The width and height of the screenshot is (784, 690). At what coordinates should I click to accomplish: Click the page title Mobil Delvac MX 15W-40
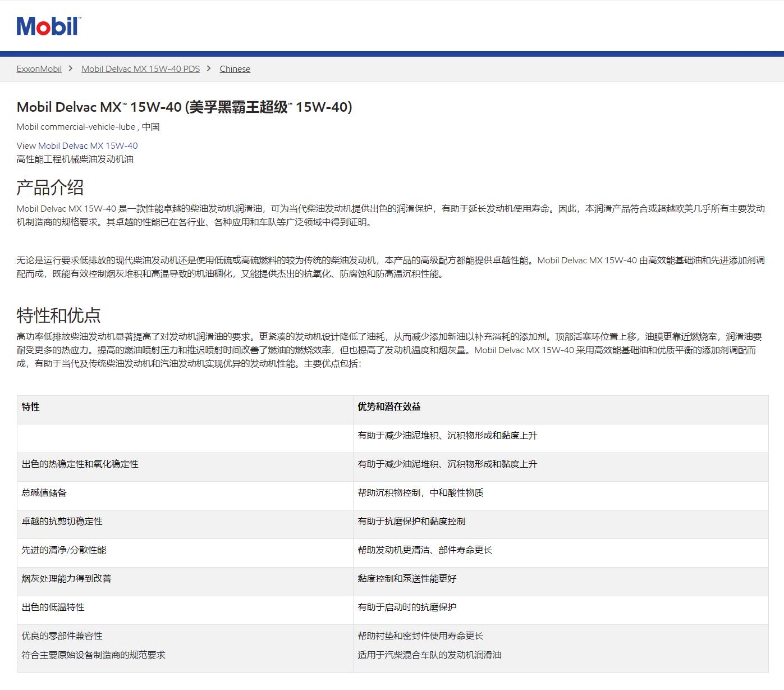[x=185, y=107]
